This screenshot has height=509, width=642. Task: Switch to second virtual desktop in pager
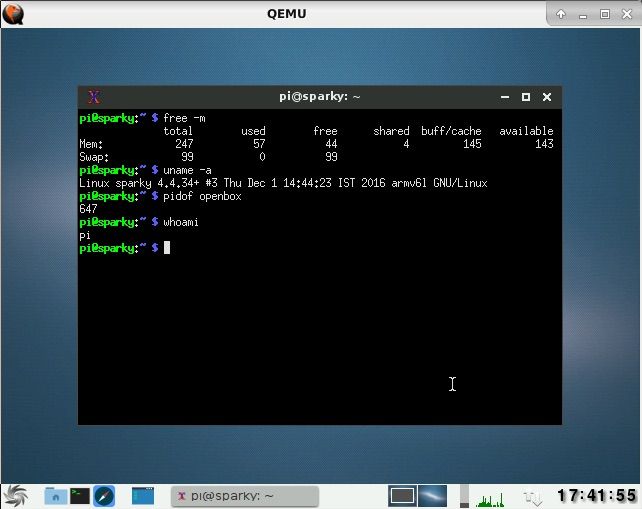[x=432, y=496]
